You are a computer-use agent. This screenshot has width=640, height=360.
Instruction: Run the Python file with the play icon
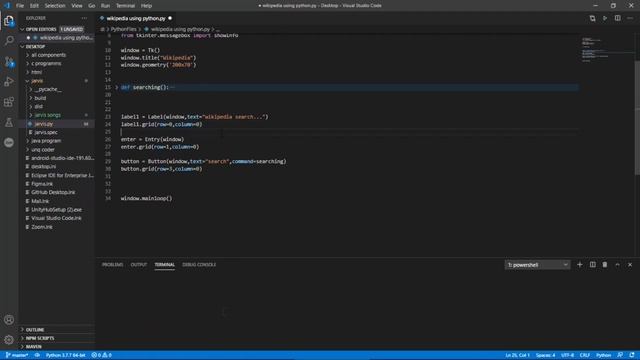tap(605, 18)
